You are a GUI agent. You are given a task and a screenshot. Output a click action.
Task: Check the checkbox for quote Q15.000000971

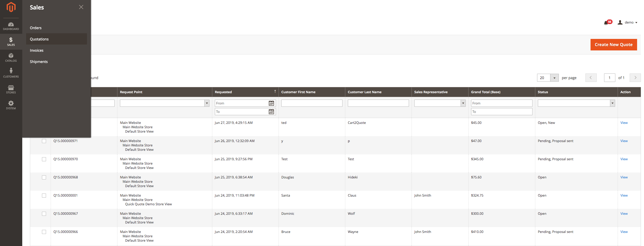pos(44,141)
